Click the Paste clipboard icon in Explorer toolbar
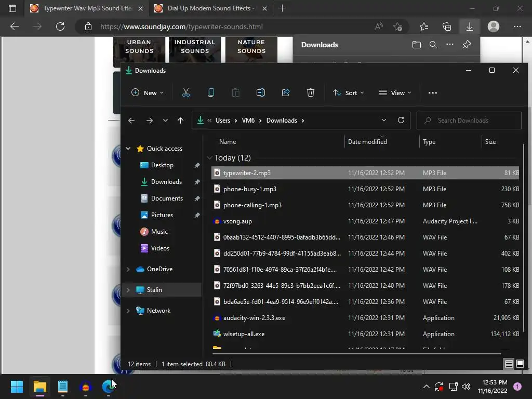The width and height of the screenshot is (532, 399). [235, 92]
